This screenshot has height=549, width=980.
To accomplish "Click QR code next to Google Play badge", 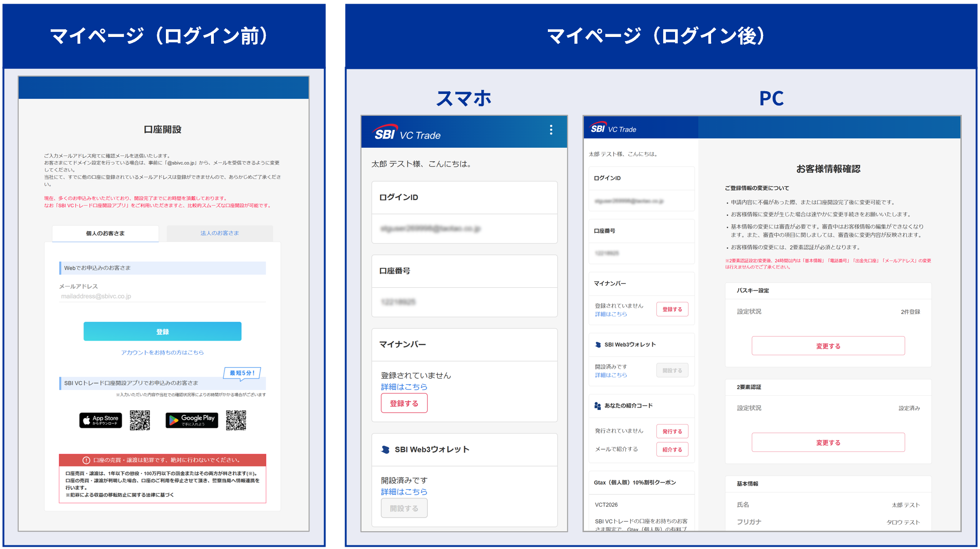I will pos(236,420).
